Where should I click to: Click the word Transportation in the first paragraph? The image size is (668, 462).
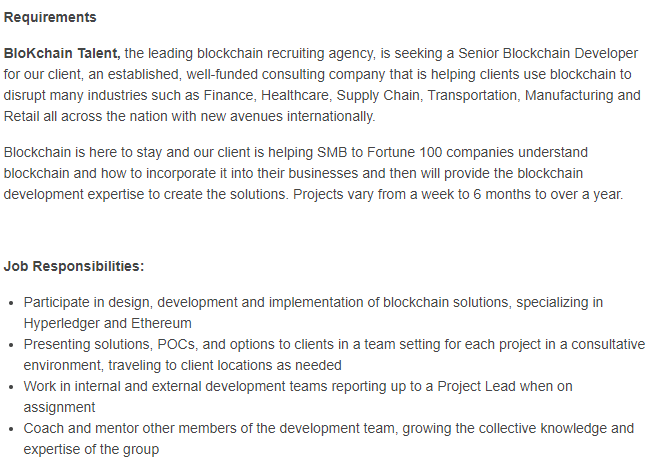(x=473, y=95)
